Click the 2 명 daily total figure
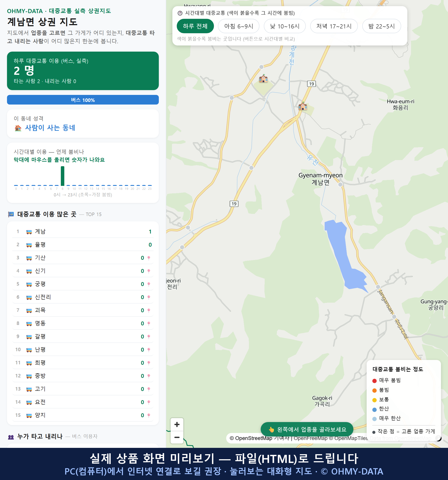The height and width of the screenshot is (480, 448). point(24,71)
